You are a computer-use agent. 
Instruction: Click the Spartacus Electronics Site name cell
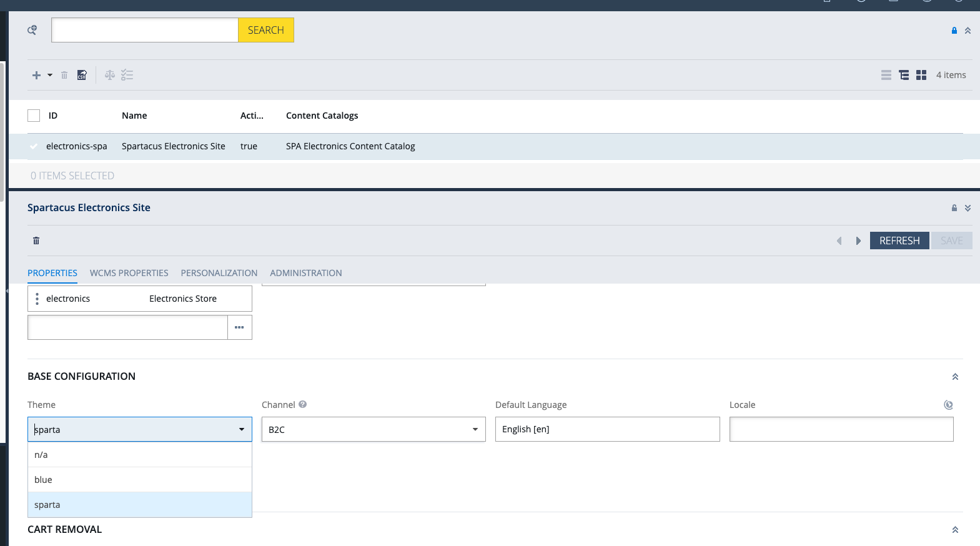(174, 146)
